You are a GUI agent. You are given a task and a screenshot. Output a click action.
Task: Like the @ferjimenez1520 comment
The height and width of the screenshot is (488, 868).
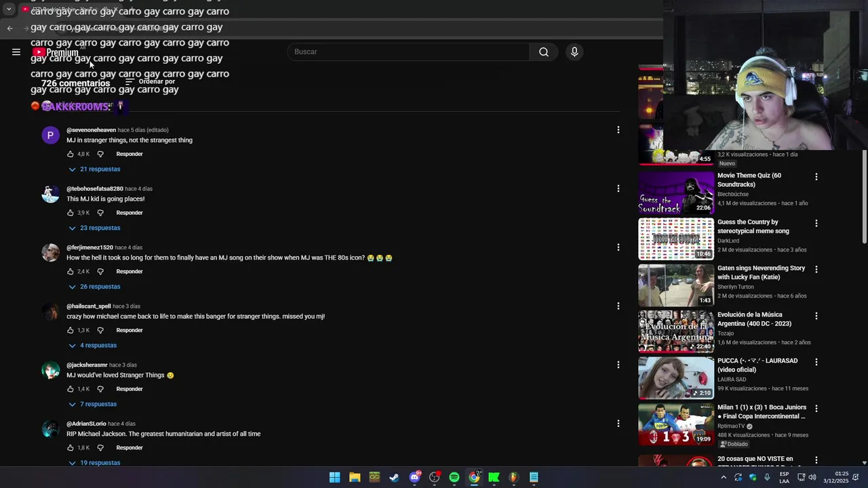(71, 271)
